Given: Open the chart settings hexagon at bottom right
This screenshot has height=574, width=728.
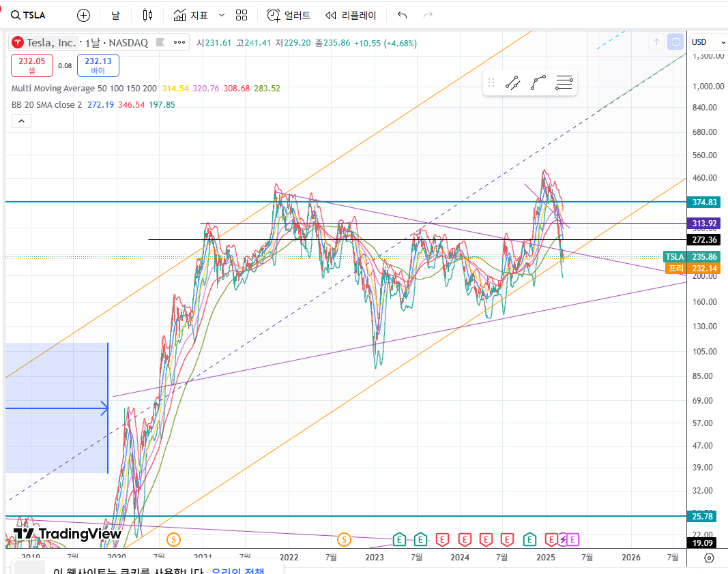Looking at the screenshot, I should click(x=709, y=558).
